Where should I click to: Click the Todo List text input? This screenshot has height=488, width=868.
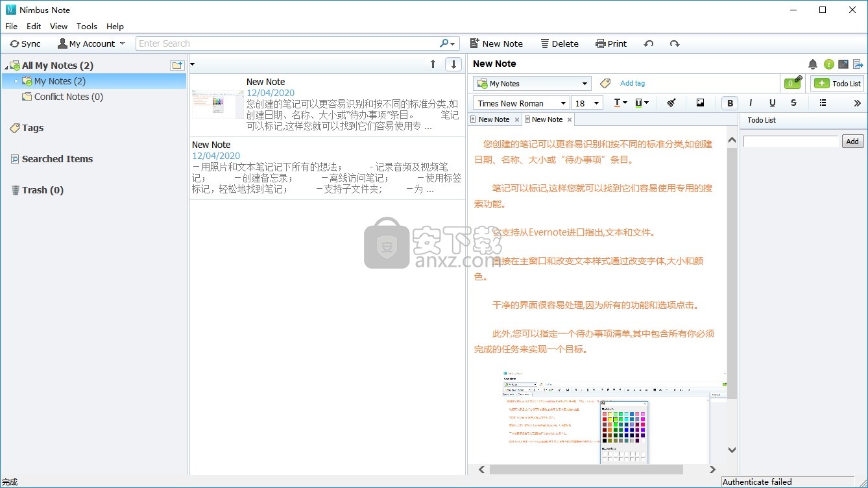(791, 141)
